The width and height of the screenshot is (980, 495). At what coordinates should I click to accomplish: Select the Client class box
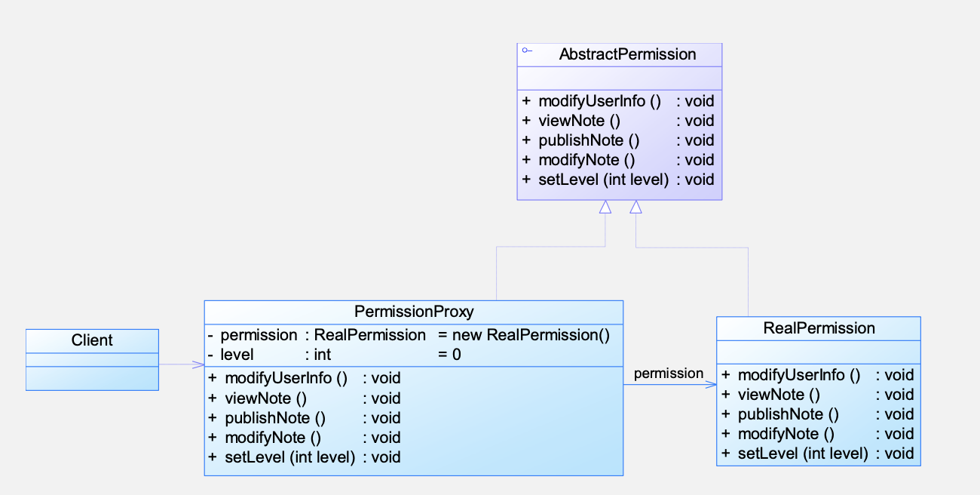click(x=92, y=360)
